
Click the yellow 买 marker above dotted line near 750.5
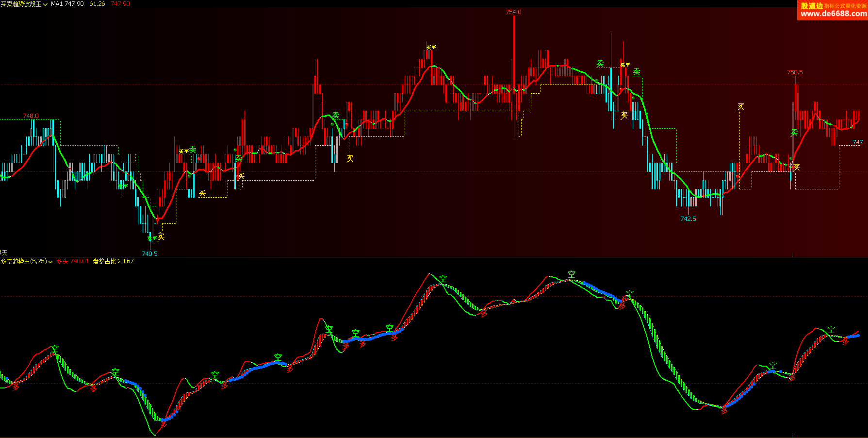tap(740, 107)
